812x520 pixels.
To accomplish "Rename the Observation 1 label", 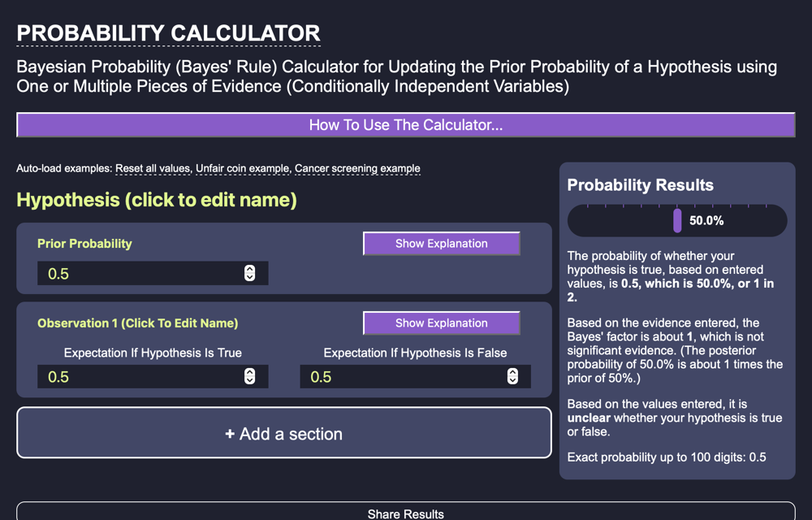I will point(137,323).
